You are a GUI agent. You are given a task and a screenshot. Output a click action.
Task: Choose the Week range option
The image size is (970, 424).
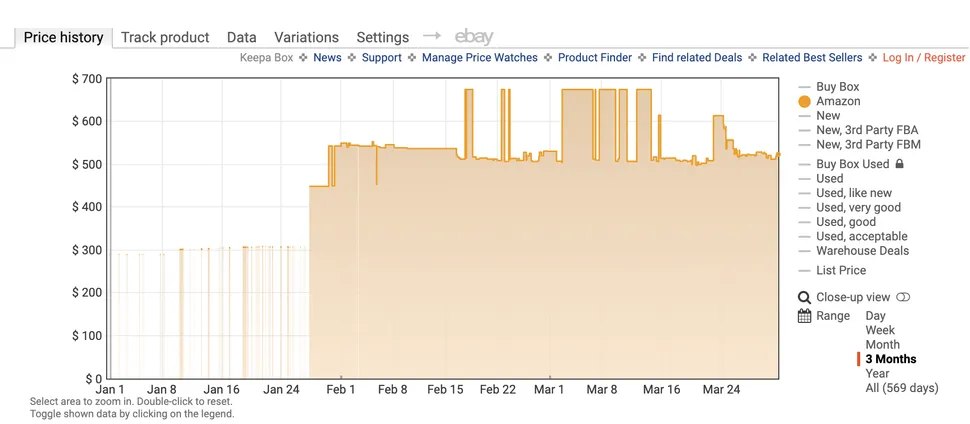(880, 330)
